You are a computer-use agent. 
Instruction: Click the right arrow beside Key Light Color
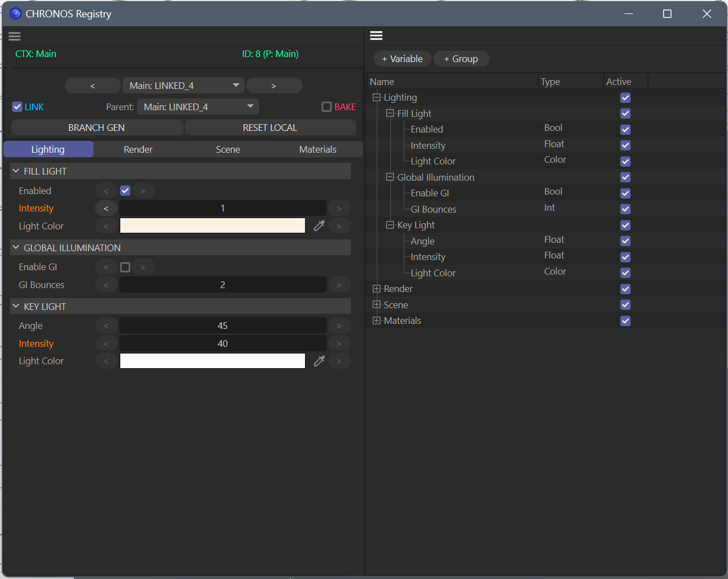point(339,361)
